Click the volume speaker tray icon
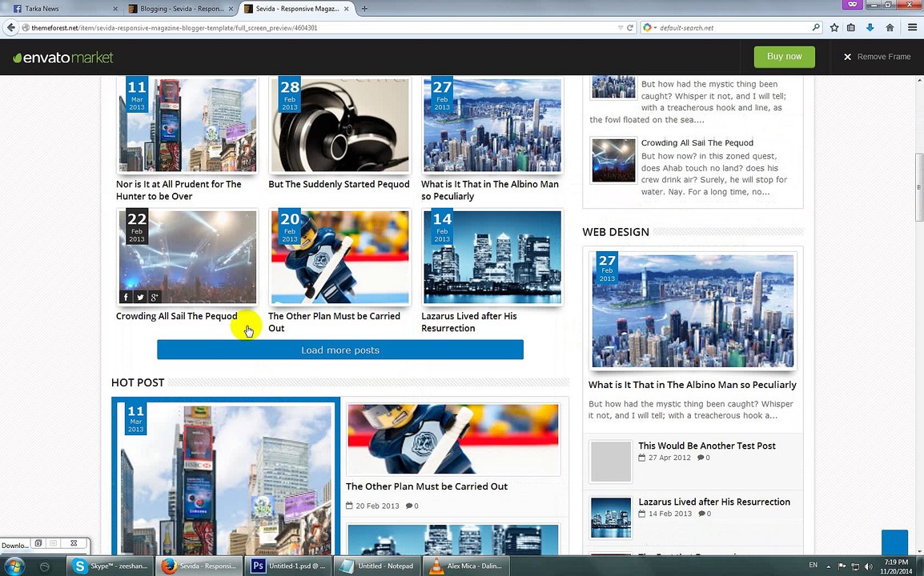 (868, 566)
